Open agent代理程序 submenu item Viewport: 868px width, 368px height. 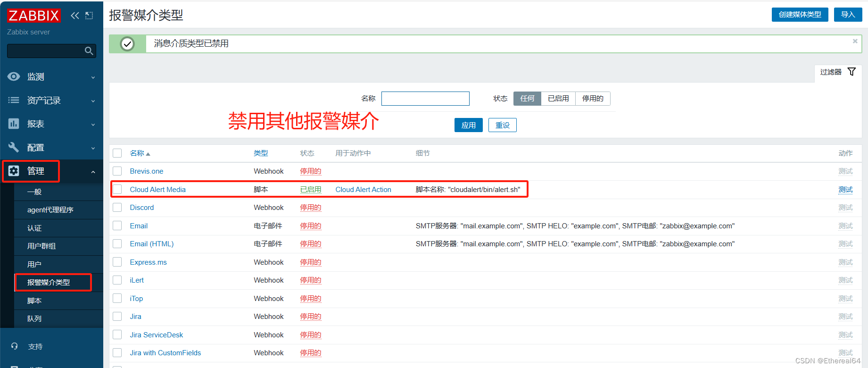pos(58,210)
